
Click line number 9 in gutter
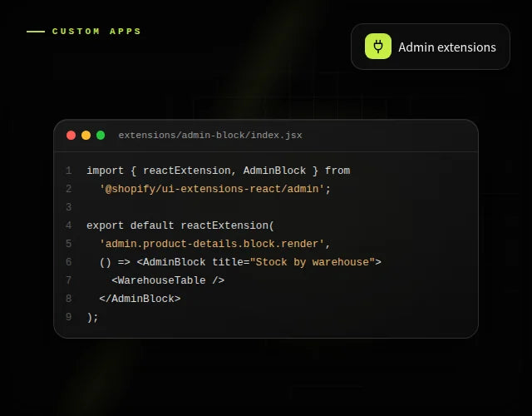(x=68, y=317)
